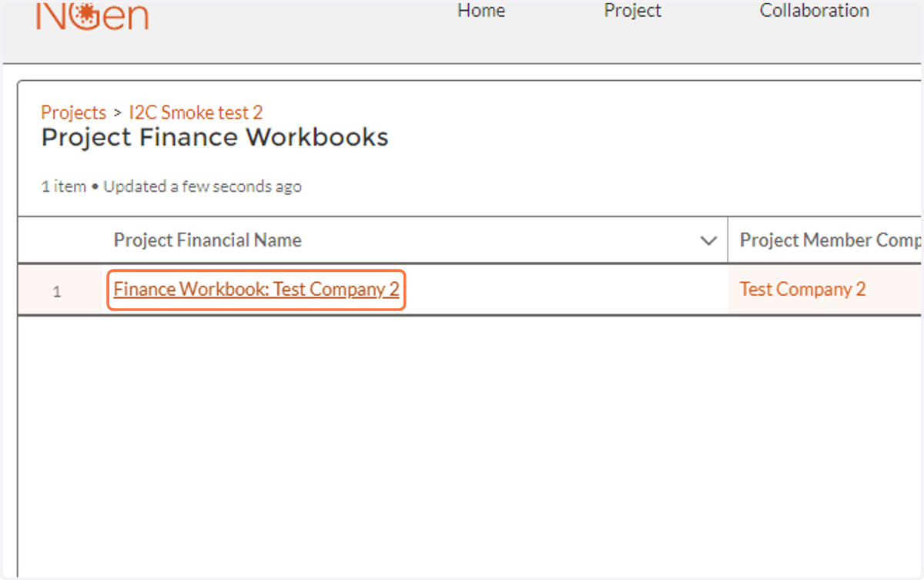The height and width of the screenshot is (580, 924).
Task: Open the I2C Smoke test 2 breadcrumb
Action: pos(196,112)
